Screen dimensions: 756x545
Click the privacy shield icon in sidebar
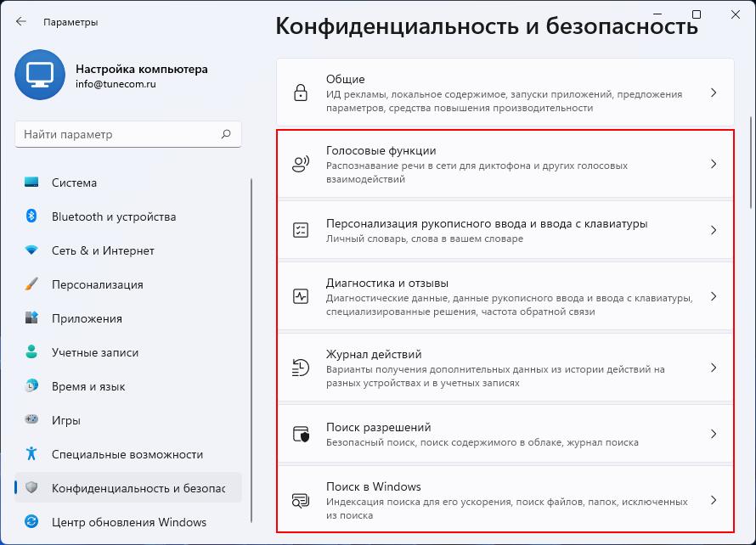click(x=31, y=487)
